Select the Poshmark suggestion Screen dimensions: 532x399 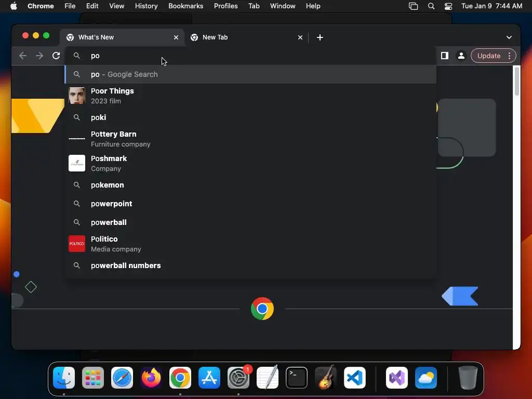(x=250, y=163)
